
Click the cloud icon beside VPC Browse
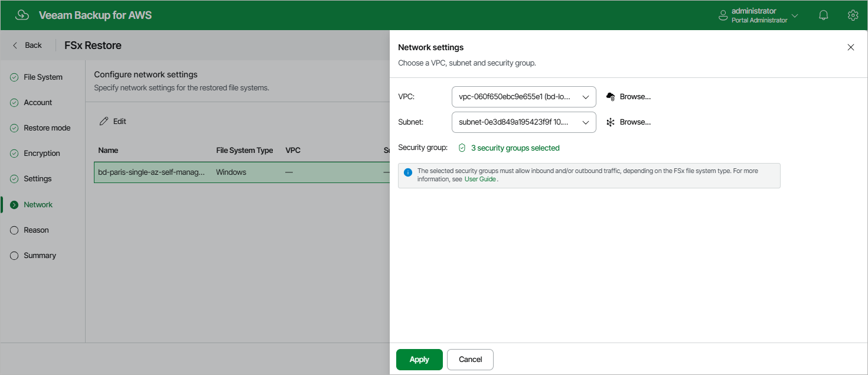611,97
